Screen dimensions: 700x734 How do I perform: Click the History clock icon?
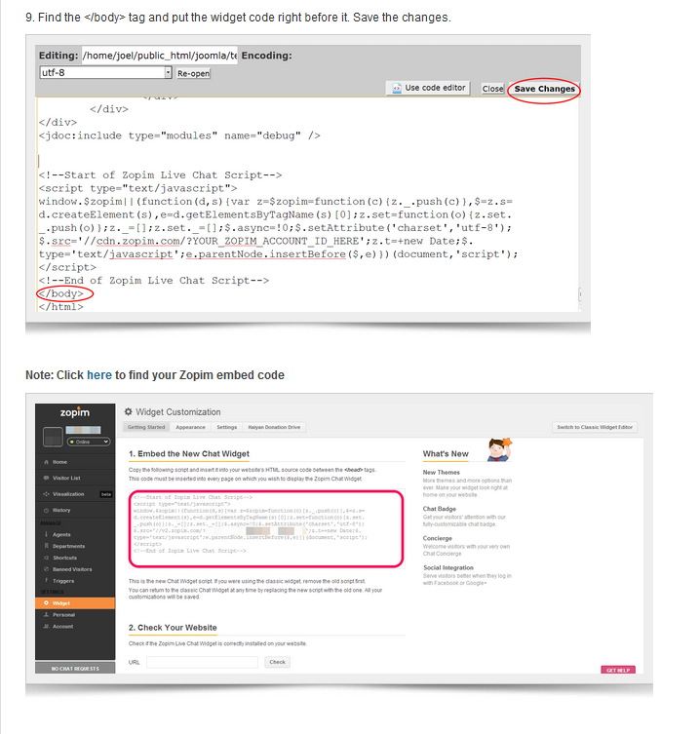point(47,510)
